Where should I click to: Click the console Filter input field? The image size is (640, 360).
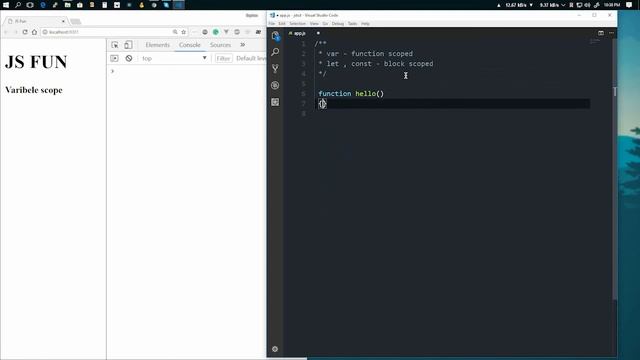pos(223,58)
